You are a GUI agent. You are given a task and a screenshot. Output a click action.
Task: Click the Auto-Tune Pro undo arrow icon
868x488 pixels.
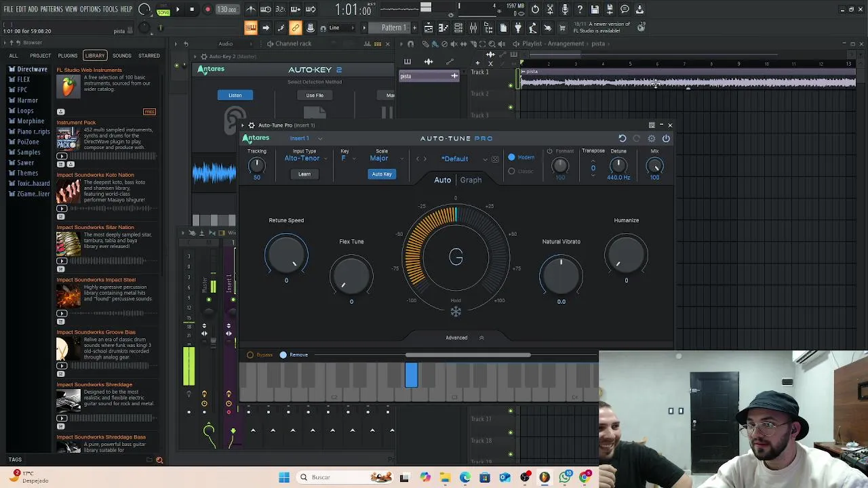(x=622, y=138)
